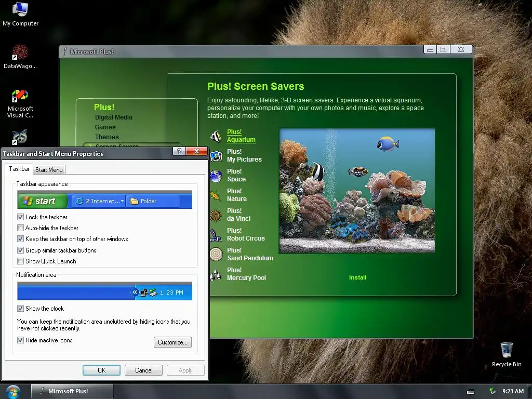Click the Microsoft Plus! title bar icon
Viewport: 532px width, 399px height.
[64, 51]
